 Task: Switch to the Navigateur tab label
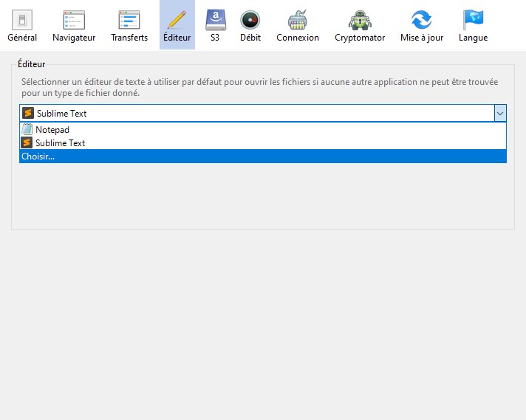coord(74,38)
